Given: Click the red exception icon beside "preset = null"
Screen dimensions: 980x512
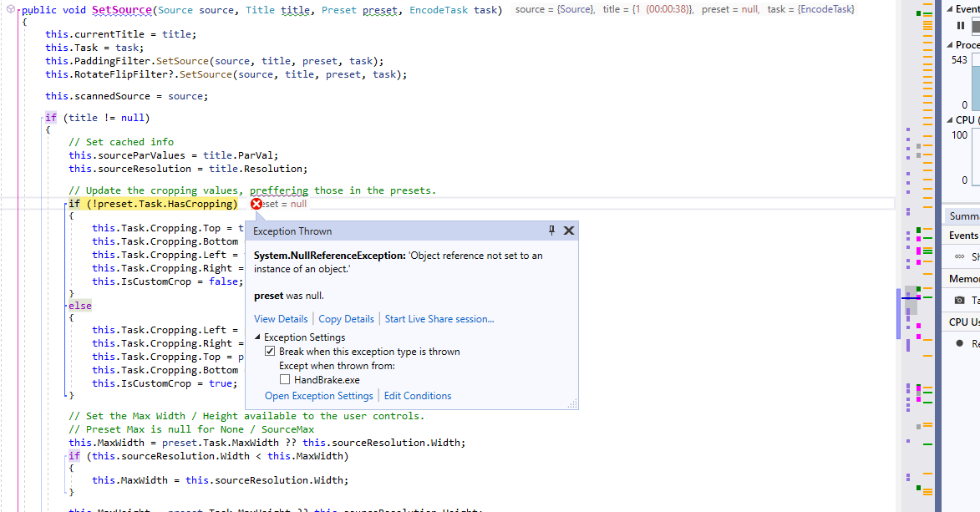Looking at the screenshot, I should [x=256, y=203].
